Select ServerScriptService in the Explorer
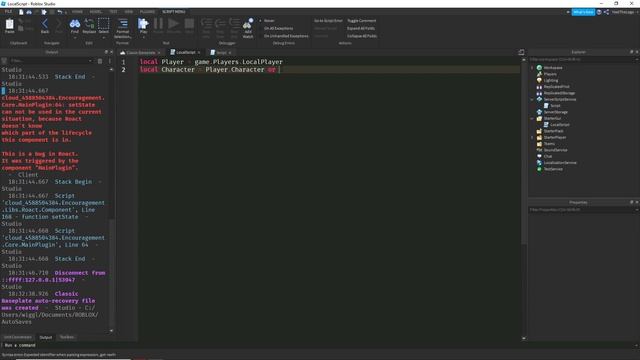This screenshot has width=640, height=360. [560, 99]
